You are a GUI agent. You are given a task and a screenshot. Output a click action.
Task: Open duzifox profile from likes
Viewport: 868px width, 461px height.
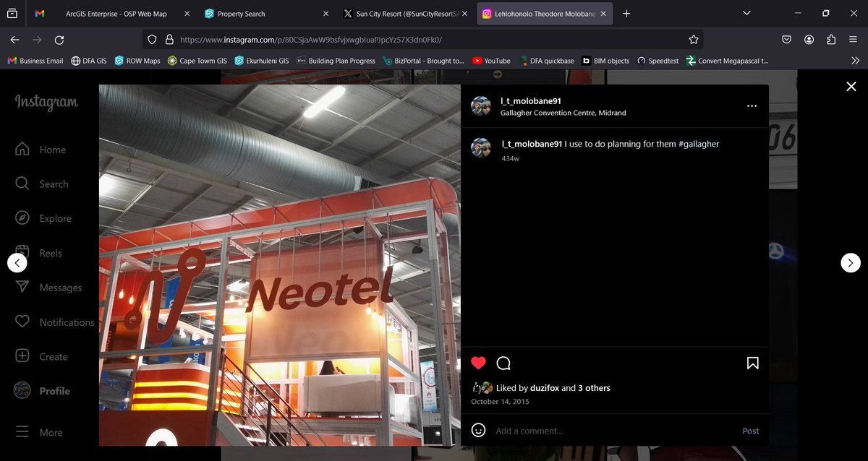544,388
